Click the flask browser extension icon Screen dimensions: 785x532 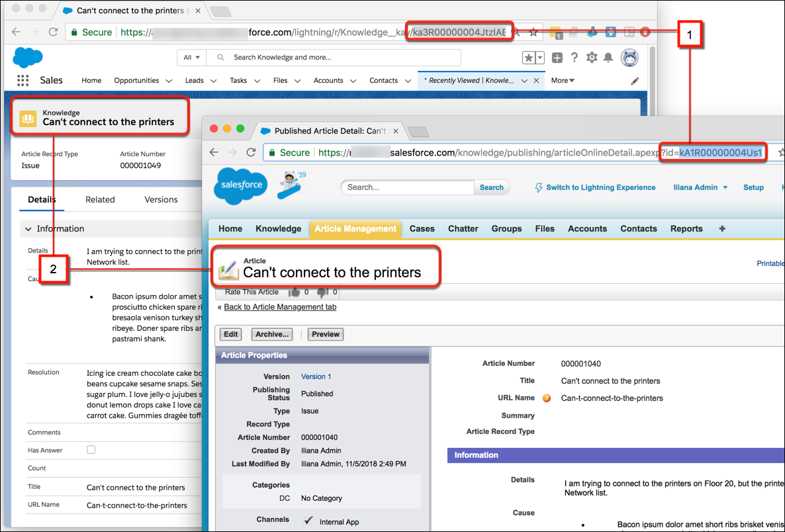coord(593,32)
